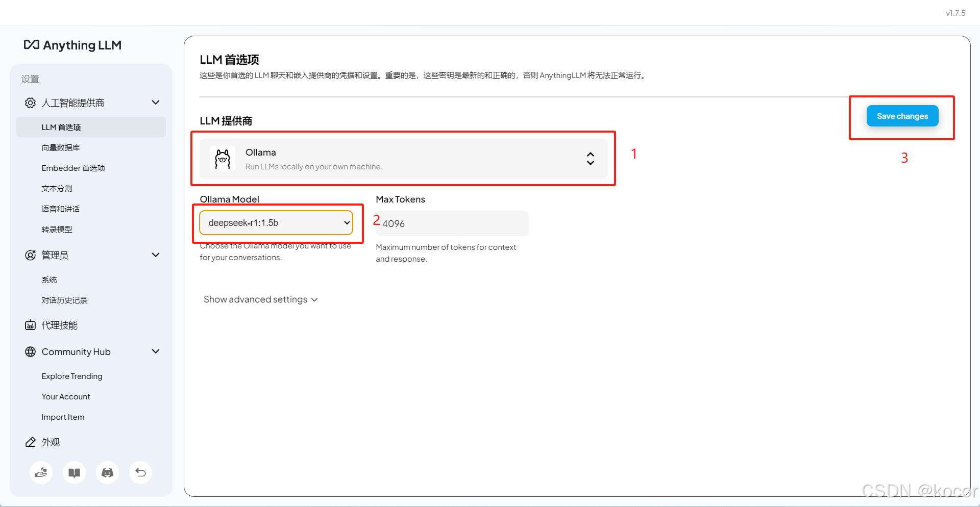Screen dimensions: 980x507
Task: Click the 设置 sidebar label
Action: (30, 79)
